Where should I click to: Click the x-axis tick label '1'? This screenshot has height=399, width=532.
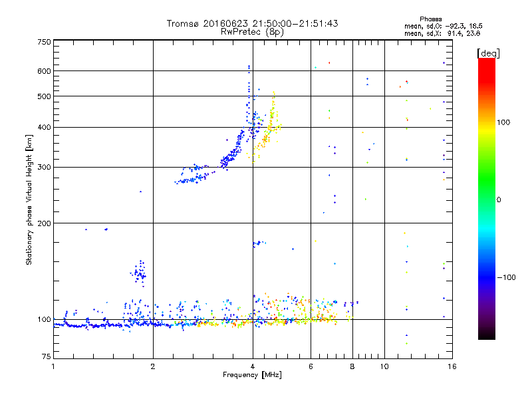pyautogui.click(x=53, y=366)
